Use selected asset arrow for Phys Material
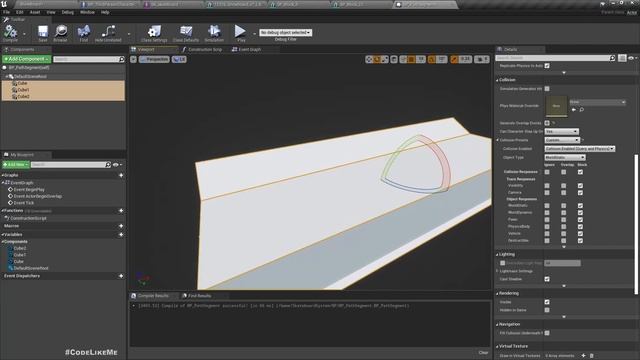This screenshot has width=640, height=360. click(x=574, y=110)
